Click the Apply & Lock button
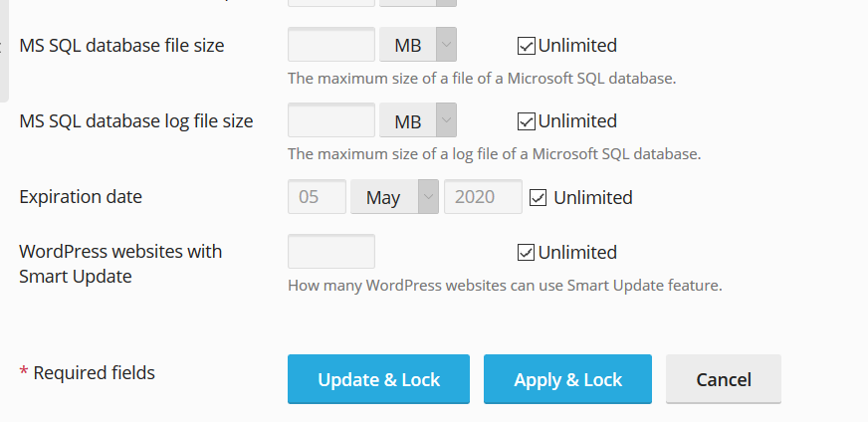The height and width of the screenshot is (422, 868). tap(568, 379)
